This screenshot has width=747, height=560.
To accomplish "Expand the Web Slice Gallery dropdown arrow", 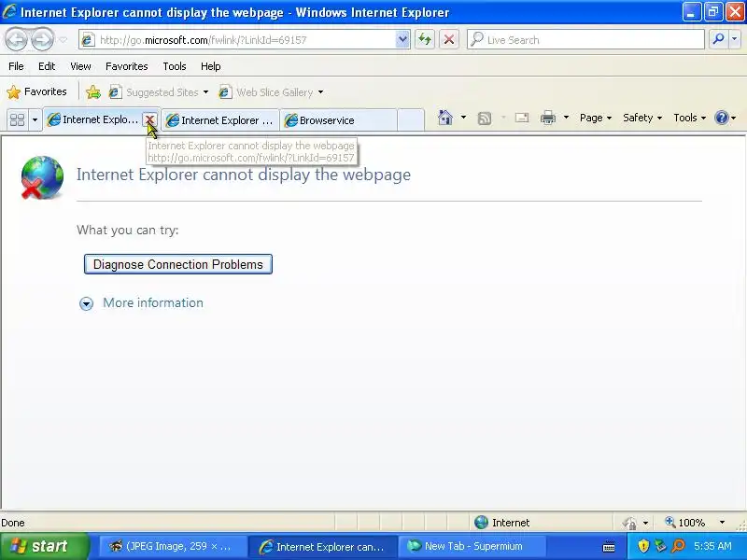I will [x=320, y=91].
